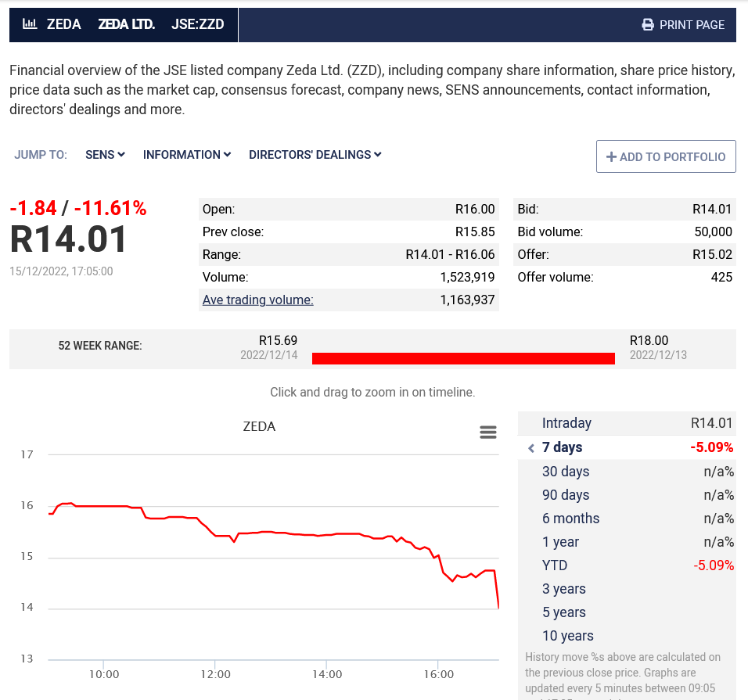Select the ZEDA LTD. header label

point(127,24)
